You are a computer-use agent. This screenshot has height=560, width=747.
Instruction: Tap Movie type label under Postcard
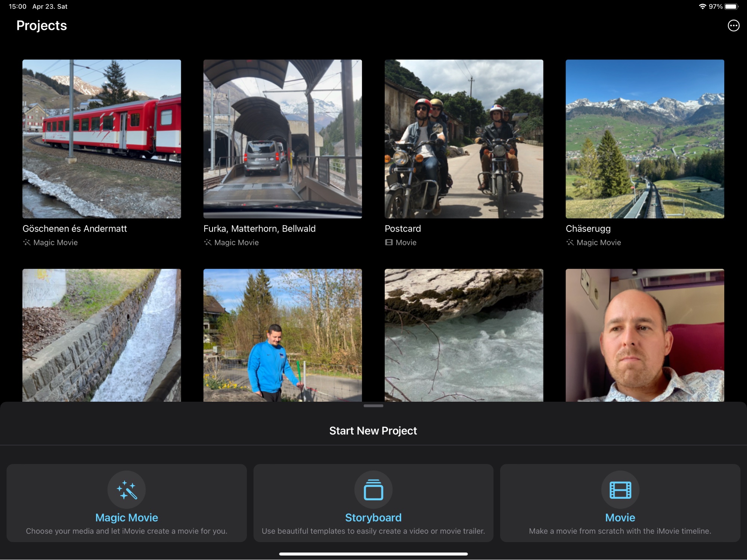406,243
